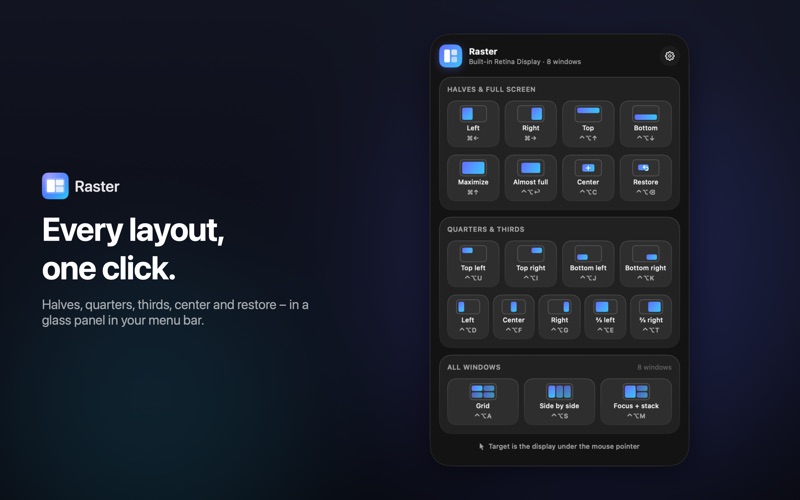Click the HALVES & FULL SCREEN heading
This screenshot has width=800, height=500.
tap(491, 89)
